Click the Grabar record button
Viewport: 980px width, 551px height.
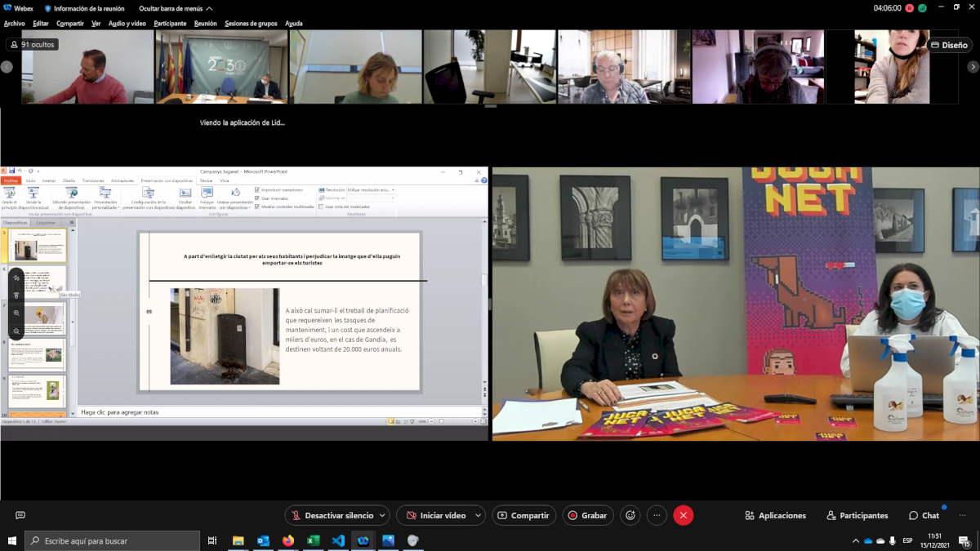(x=587, y=515)
